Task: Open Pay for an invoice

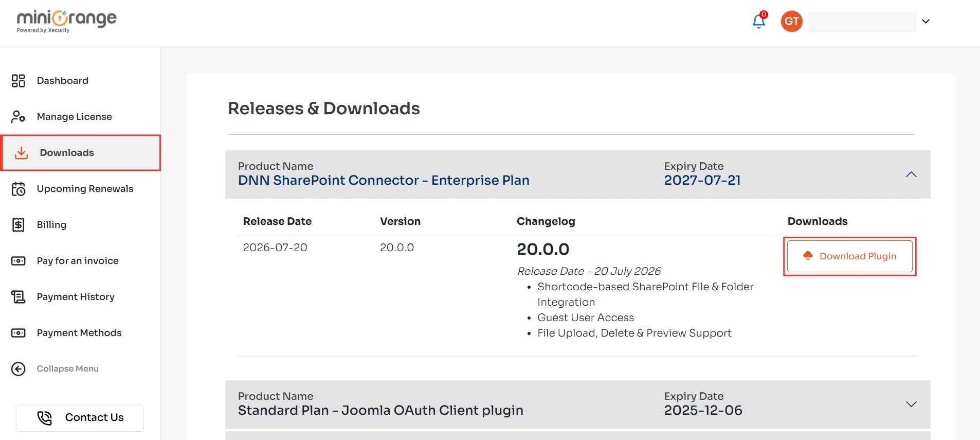Action: click(78, 261)
